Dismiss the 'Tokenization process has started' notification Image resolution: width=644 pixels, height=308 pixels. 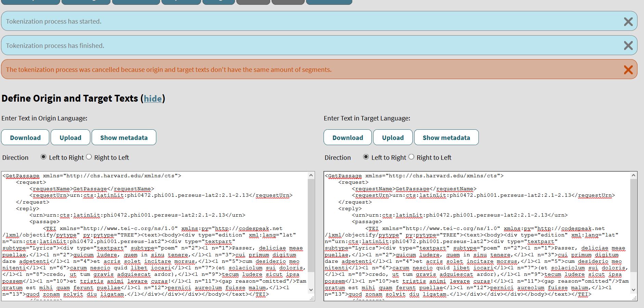pyautogui.click(x=628, y=21)
